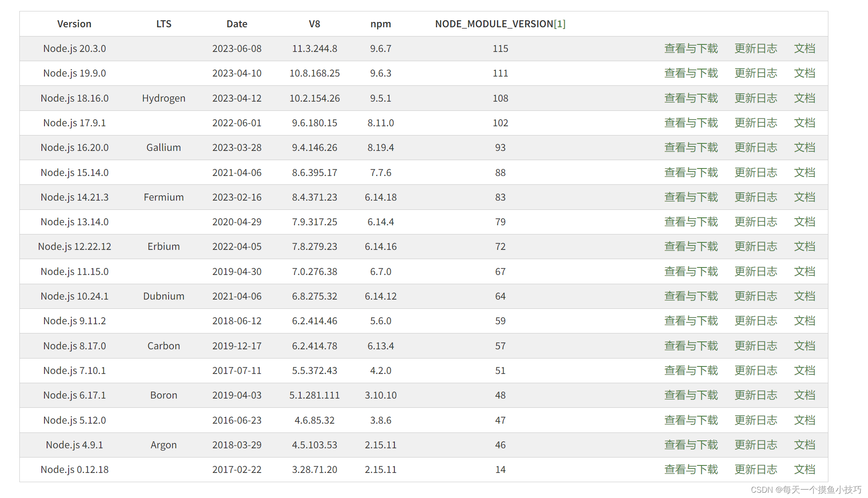Click 查看与下载 for Node.js 13.14.0
Screen dimensions: 868x498
click(x=691, y=222)
